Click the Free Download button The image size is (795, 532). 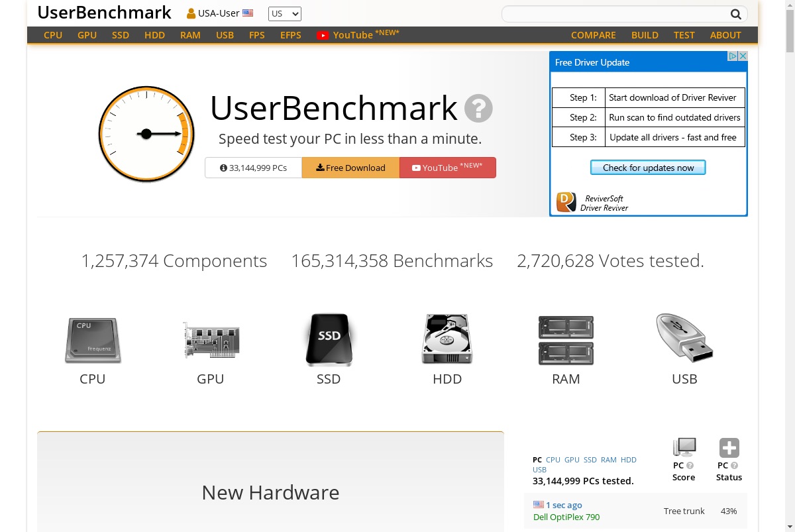coord(350,168)
